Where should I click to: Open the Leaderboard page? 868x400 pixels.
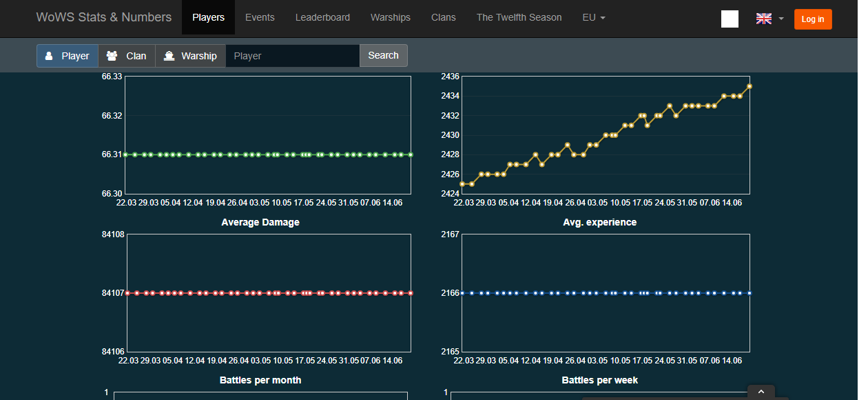322,17
